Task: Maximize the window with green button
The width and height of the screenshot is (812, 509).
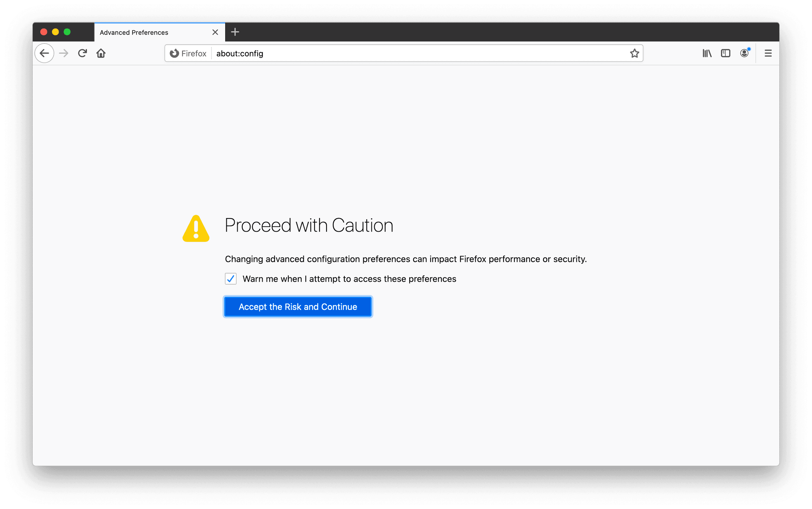Action: click(67, 32)
